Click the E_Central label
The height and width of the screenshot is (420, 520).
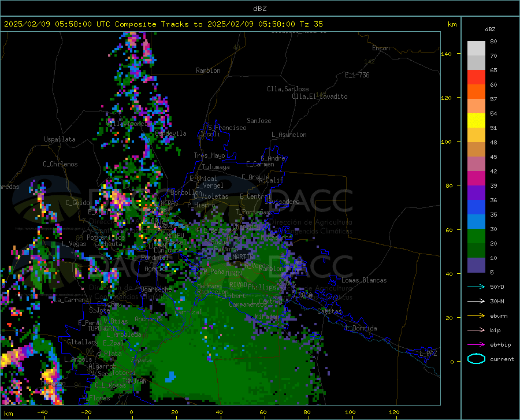(255, 196)
